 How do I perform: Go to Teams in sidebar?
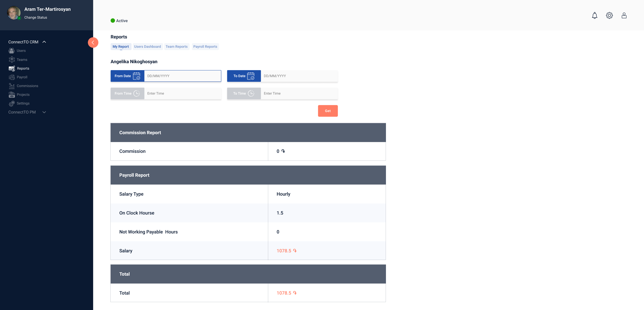pyautogui.click(x=22, y=60)
